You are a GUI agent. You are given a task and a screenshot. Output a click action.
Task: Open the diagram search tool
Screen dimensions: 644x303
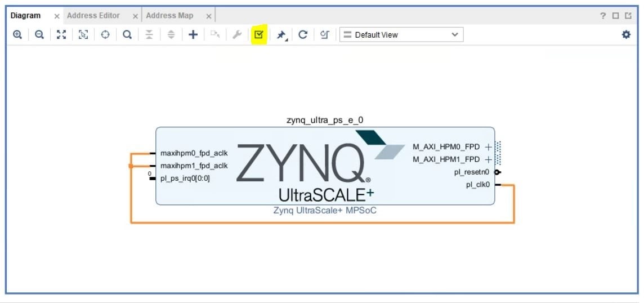coord(127,35)
